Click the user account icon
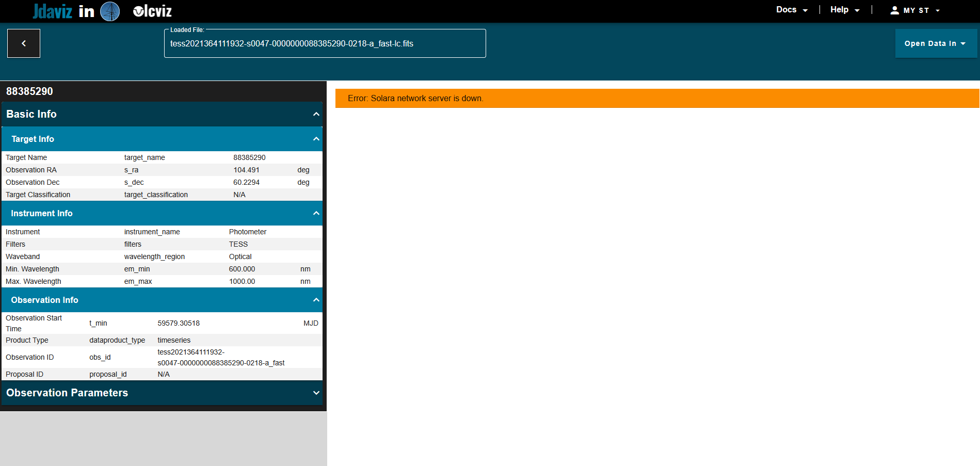Screen dimensions: 980x466 pyautogui.click(x=894, y=10)
